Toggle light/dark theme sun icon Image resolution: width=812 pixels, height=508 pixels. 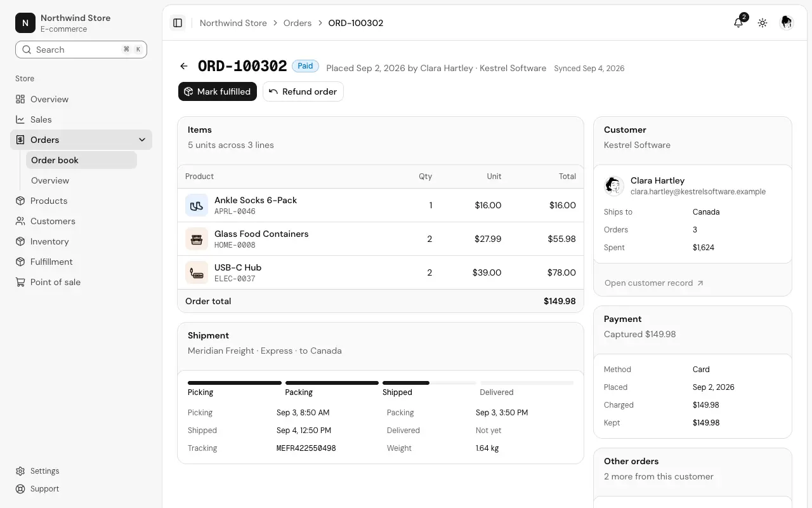pyautogui.click(x=763, y=23)
